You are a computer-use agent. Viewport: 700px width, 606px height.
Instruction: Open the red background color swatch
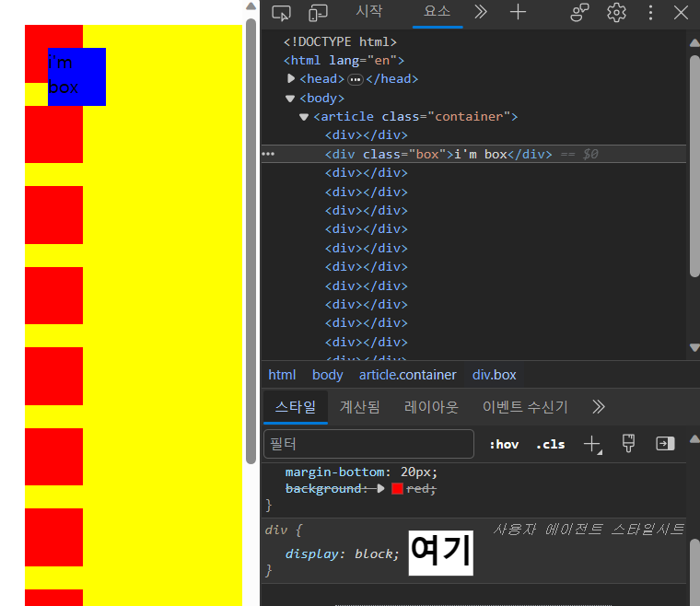point(397,489)
